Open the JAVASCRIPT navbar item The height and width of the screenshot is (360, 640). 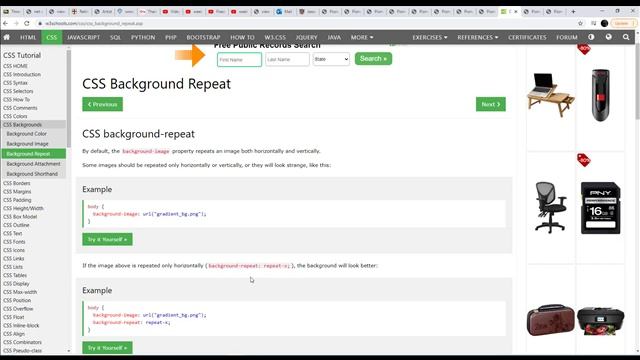(83, 37)
